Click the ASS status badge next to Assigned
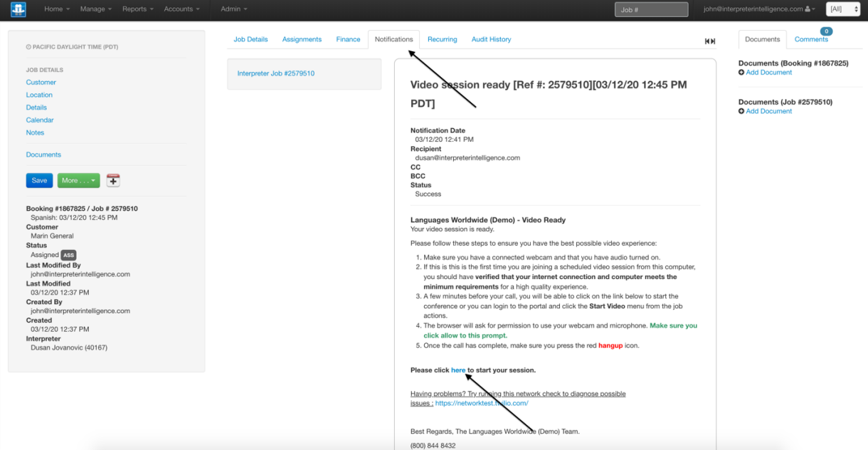Image resolution: width=868 pixels, height=450 pixels. click(x=68, y=254)
